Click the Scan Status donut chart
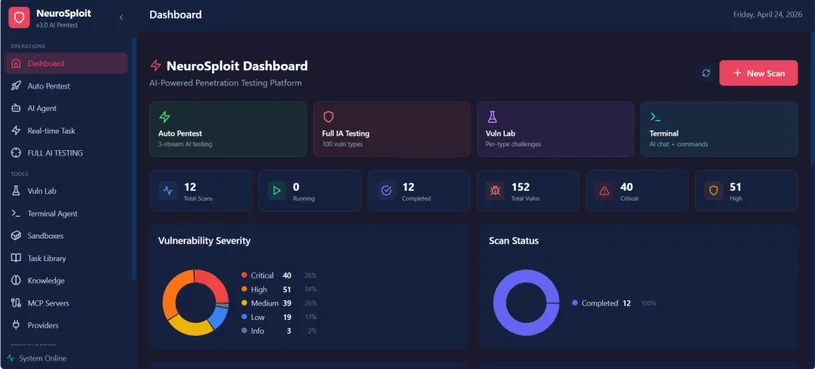Screen dimensions: 815x369 click(526, 302)
